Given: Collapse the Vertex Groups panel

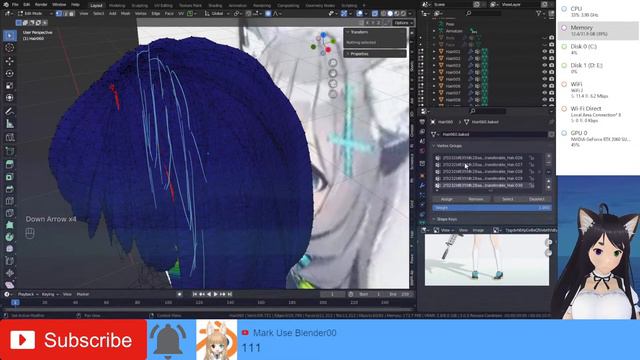Looking at the screenshot, I should [449, 146].
